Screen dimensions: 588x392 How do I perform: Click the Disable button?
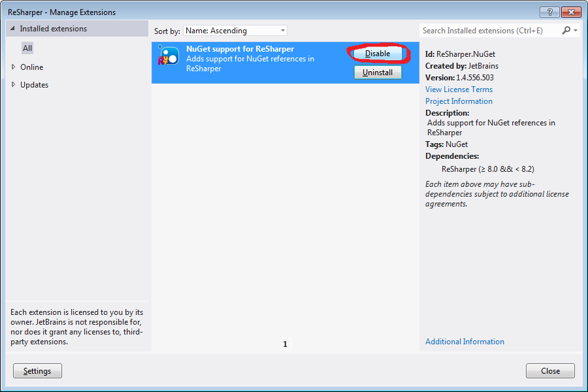coord(378,54)
